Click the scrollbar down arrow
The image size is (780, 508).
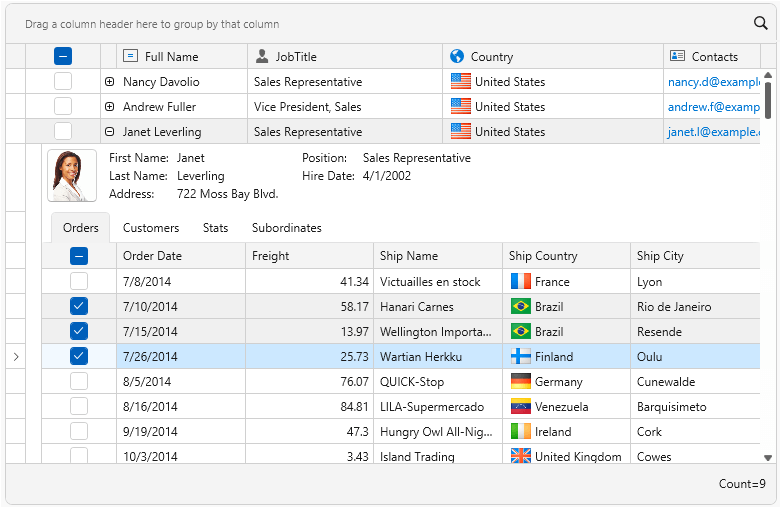point(768,458)
